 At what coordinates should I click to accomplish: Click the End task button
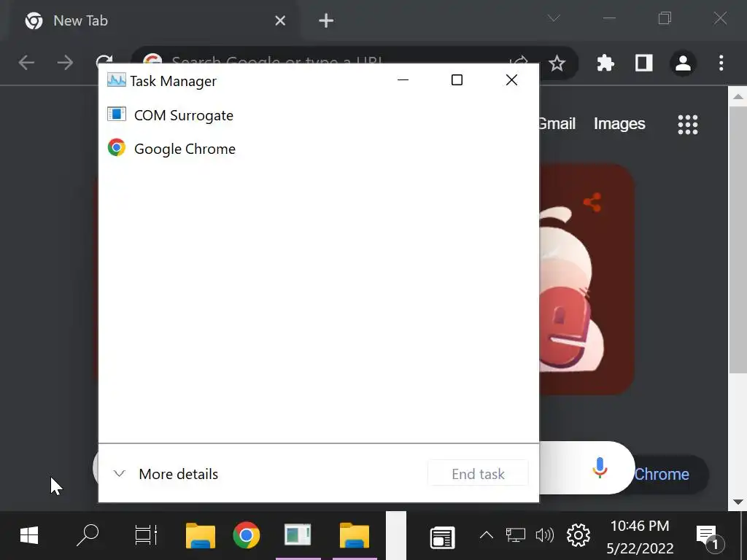click(478, 474)
